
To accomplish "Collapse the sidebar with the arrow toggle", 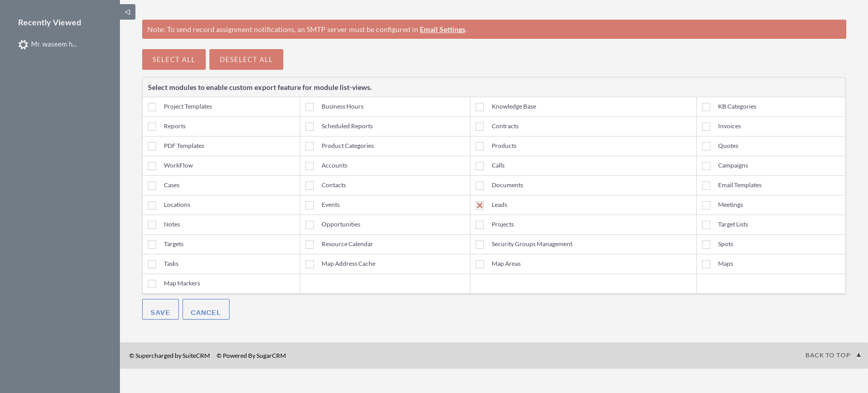I will pos(128,12).
